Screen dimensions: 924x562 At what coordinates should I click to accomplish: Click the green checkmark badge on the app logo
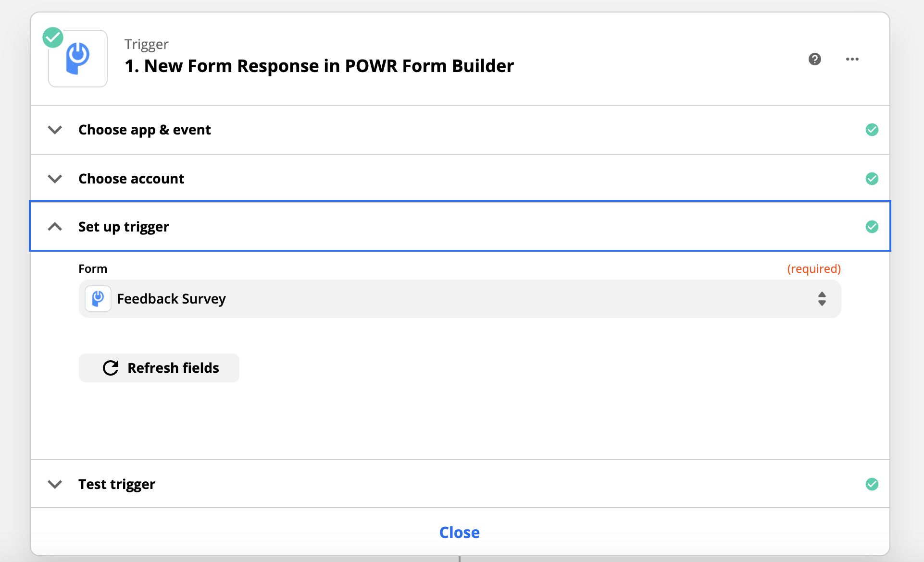[53, 37]
